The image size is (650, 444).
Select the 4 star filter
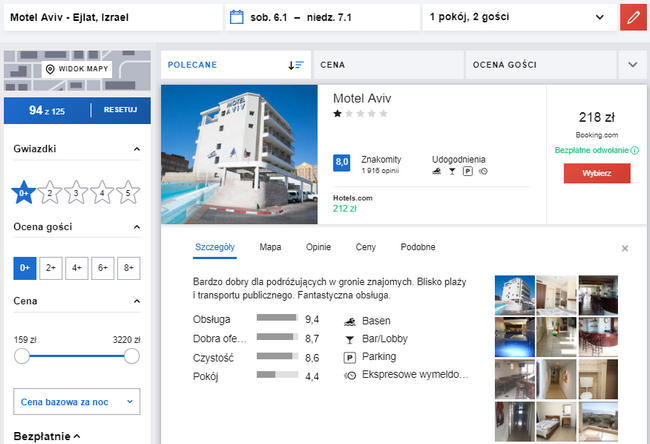102,192
